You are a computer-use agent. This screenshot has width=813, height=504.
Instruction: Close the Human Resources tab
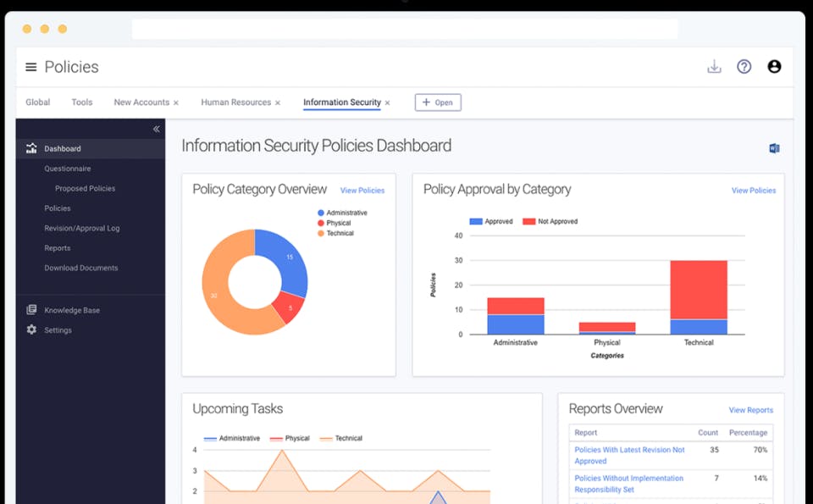(278, 102)
